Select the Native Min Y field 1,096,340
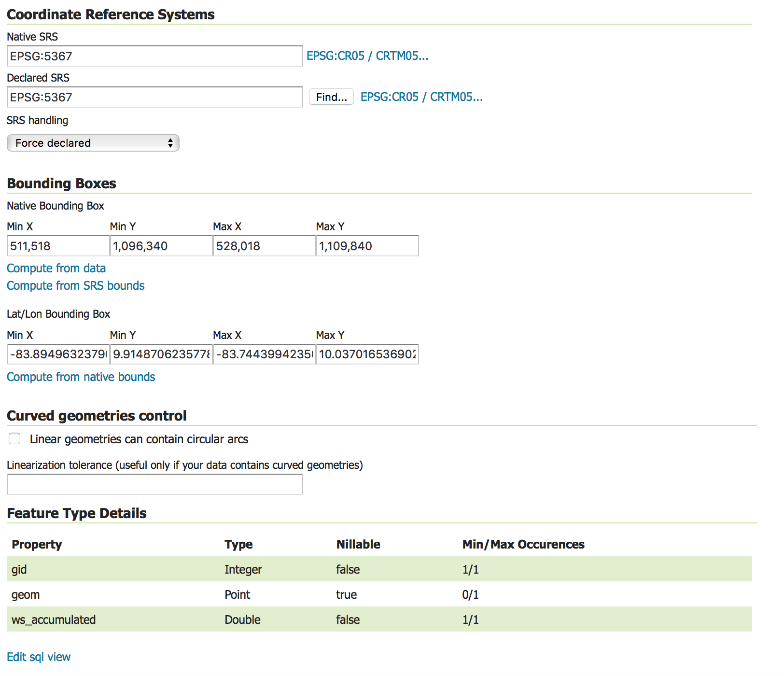784x676 pixels. pyautogui.click(x=161, y=246)
